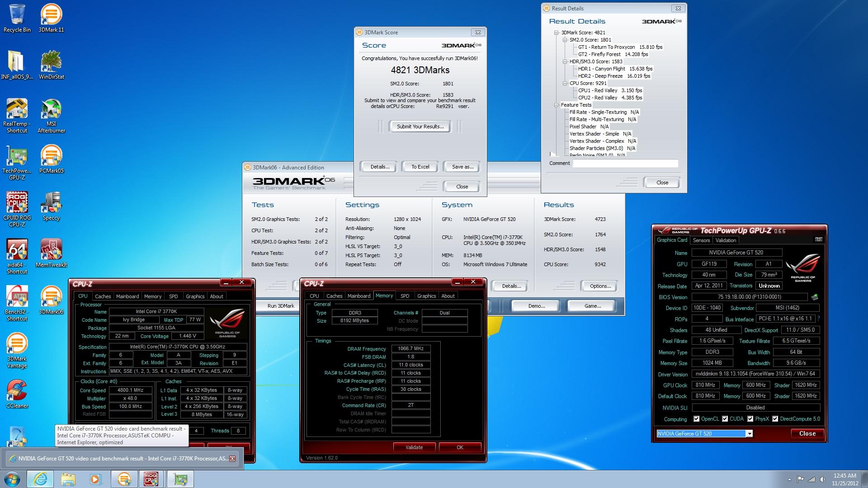Open the WinDirStat desktop shortcut
This screenshot has height=488, width=868.
pyautogui.click(x=51, y=65)
